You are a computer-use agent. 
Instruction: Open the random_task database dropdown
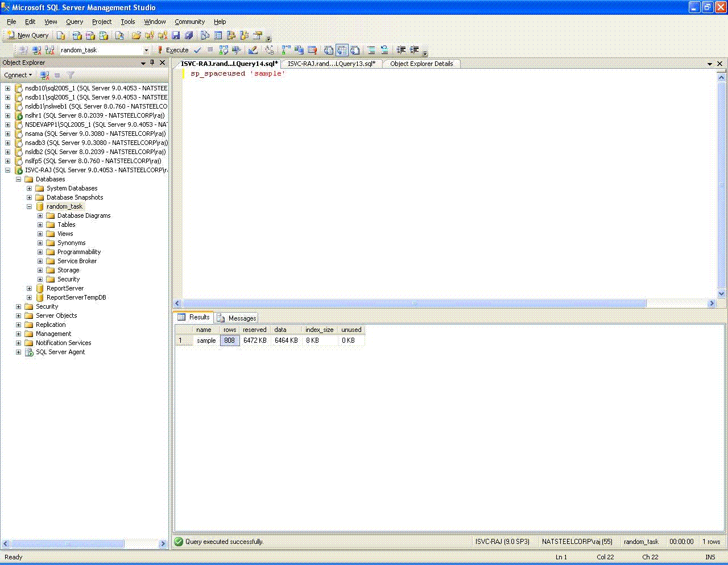coord(146,50)
